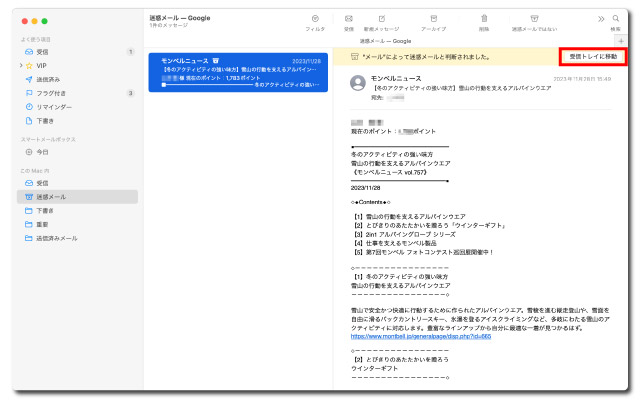Screen dimensions: 640x400
Task: Click the junk bin icon beside 迷惑メール
Action: pyautogui.click(x=29, y=197)
